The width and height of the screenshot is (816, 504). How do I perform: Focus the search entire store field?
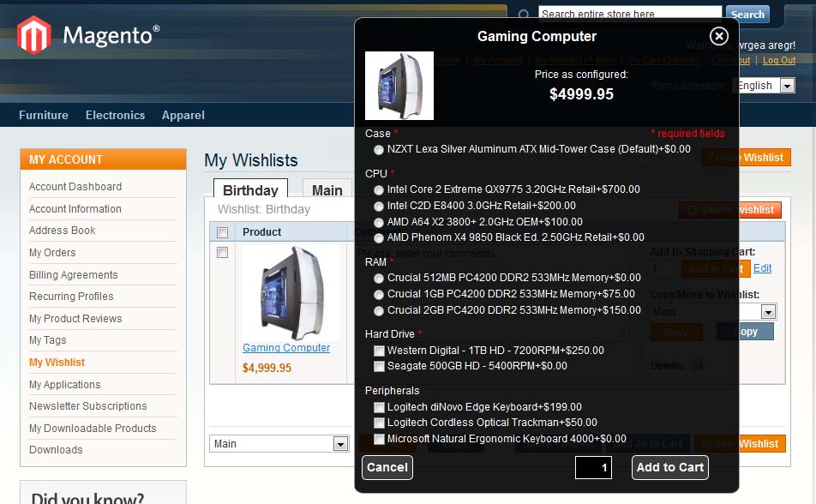click(x=630, y=13)
